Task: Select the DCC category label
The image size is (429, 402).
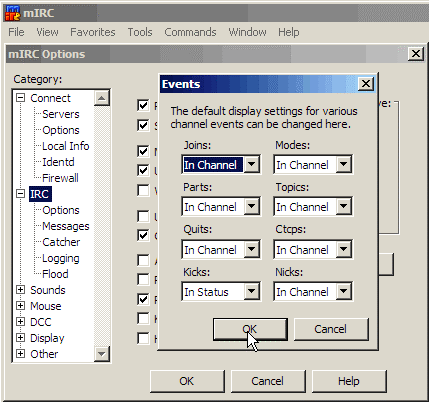Action: point(41,322)
